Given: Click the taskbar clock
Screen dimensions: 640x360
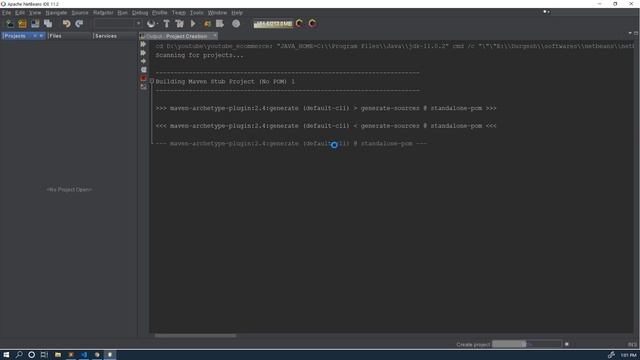Looking at the screenshot, I should (628, 355).
